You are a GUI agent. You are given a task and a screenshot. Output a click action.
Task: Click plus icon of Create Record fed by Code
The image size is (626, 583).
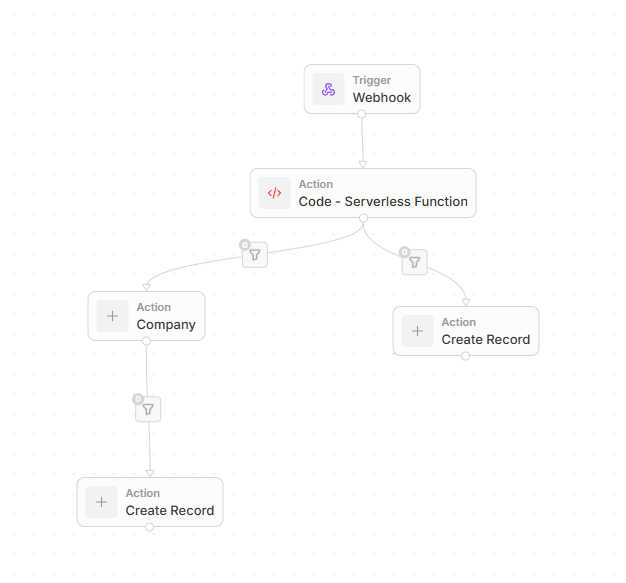(417, 331)
